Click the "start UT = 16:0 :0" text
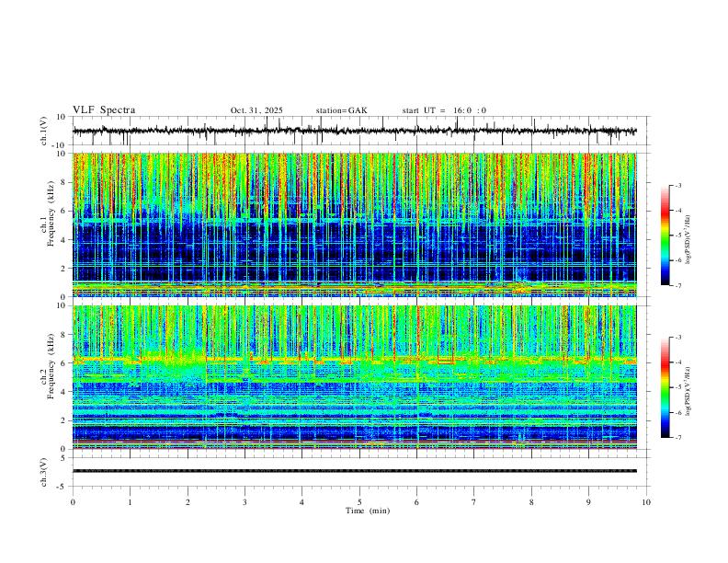Screen dimensions: 728x563 point(444,110)
